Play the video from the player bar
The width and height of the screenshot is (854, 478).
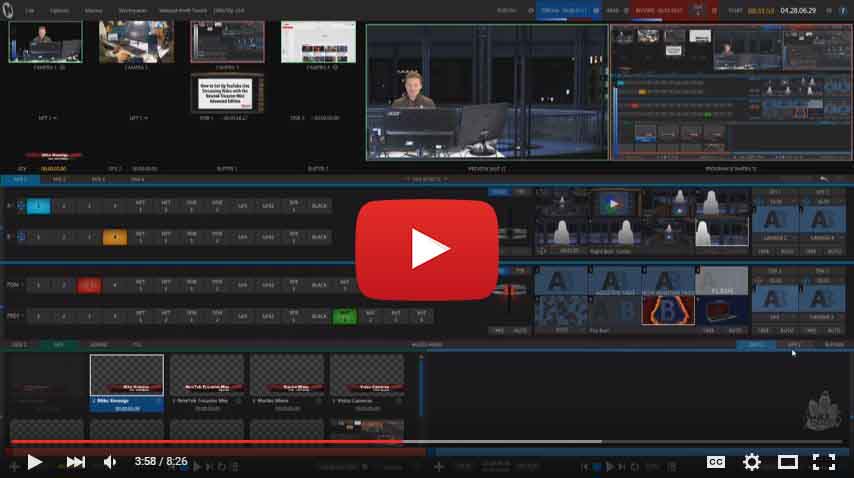click(34, 462)
